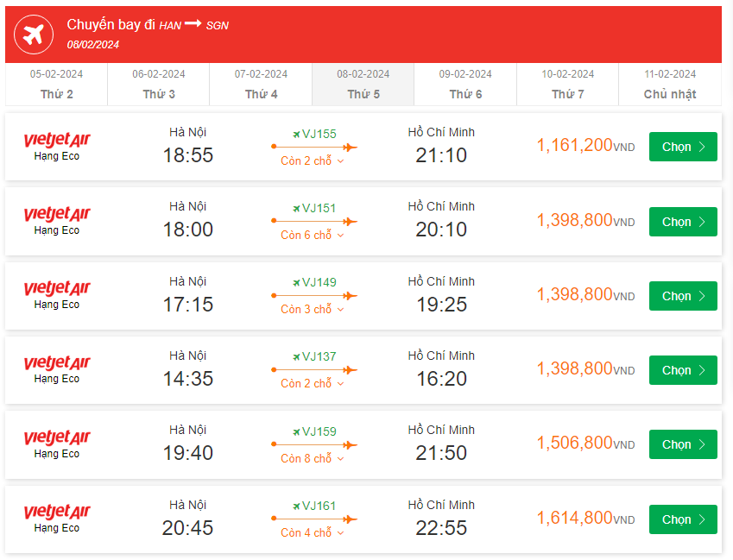
Task: Pick the 07-02-2024 Thứ 4 date tab
Action: (x=261, y=85)
